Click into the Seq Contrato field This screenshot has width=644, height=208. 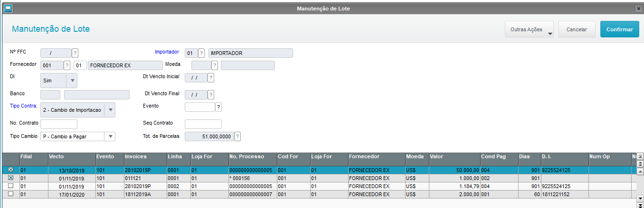click(x=203, y=124)
